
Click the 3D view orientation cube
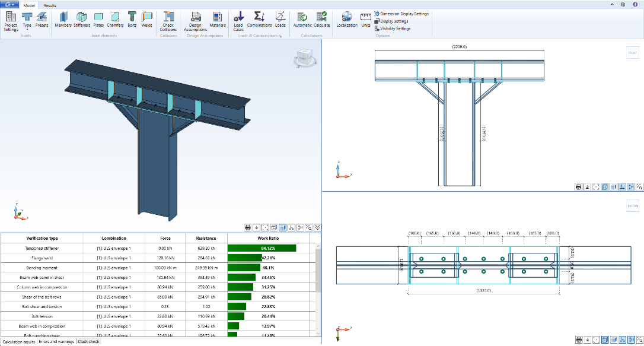coord(304,58)
